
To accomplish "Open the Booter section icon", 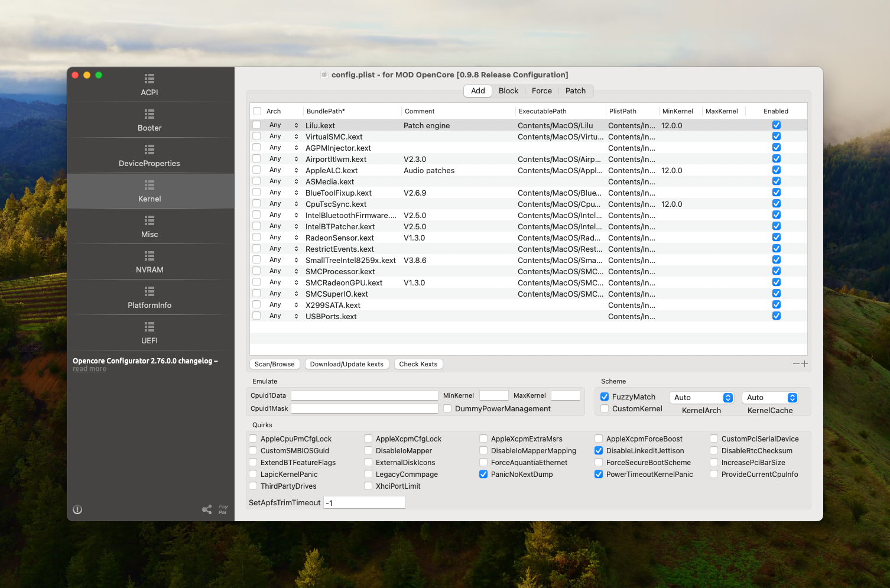I will point(150,114).
